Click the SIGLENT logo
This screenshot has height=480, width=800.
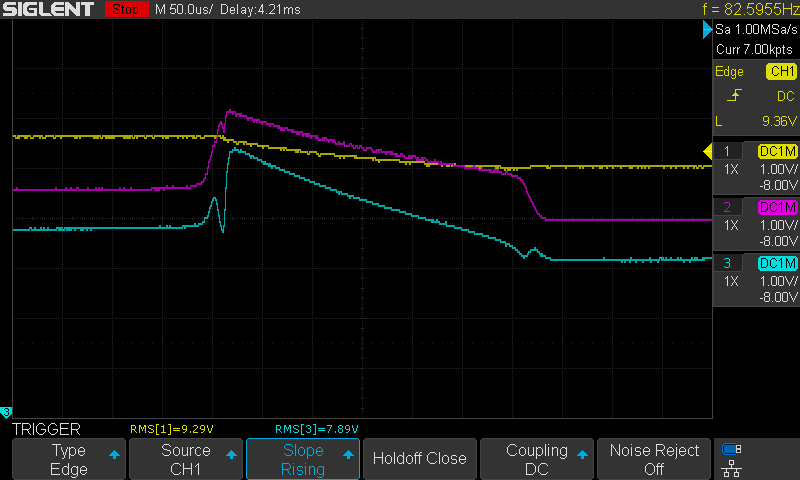coord(48,9)
